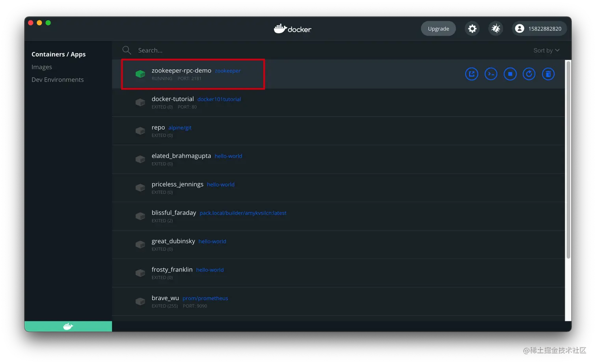596x364 pixels.
Task: Restart the zookeeper-rpc-demo container
Action: pos(529,74)
